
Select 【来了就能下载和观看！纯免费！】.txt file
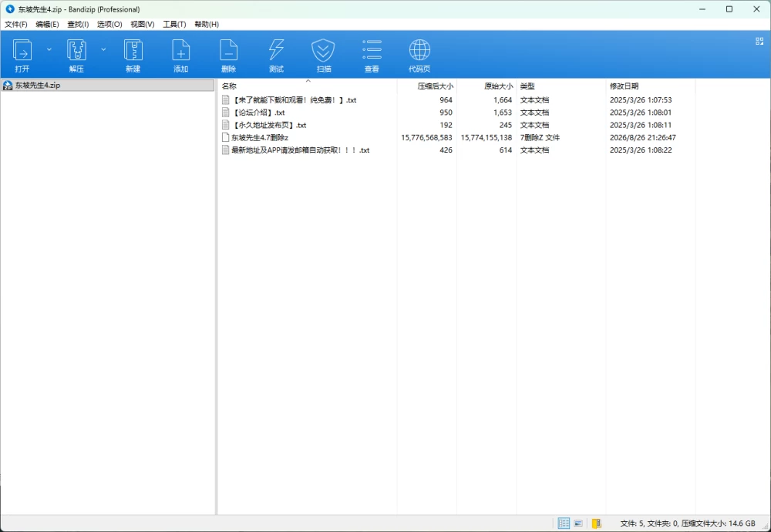pyautogui.click(x=294, y=99)
